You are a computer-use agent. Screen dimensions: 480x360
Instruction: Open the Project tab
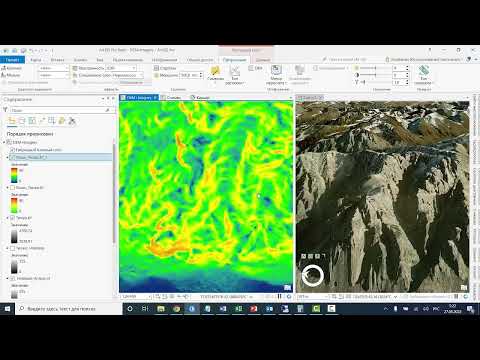(x=13, y=60)
